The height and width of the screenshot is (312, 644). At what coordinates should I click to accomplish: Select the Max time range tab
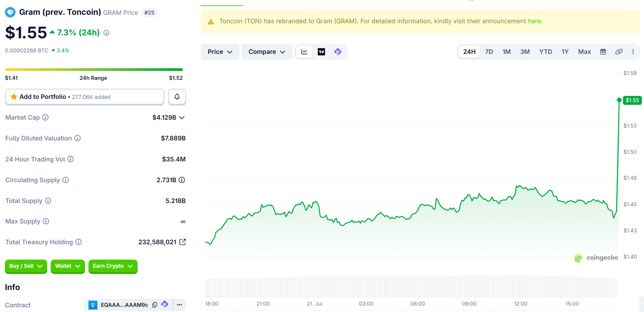pyautogui.click(x=584, y=52)
